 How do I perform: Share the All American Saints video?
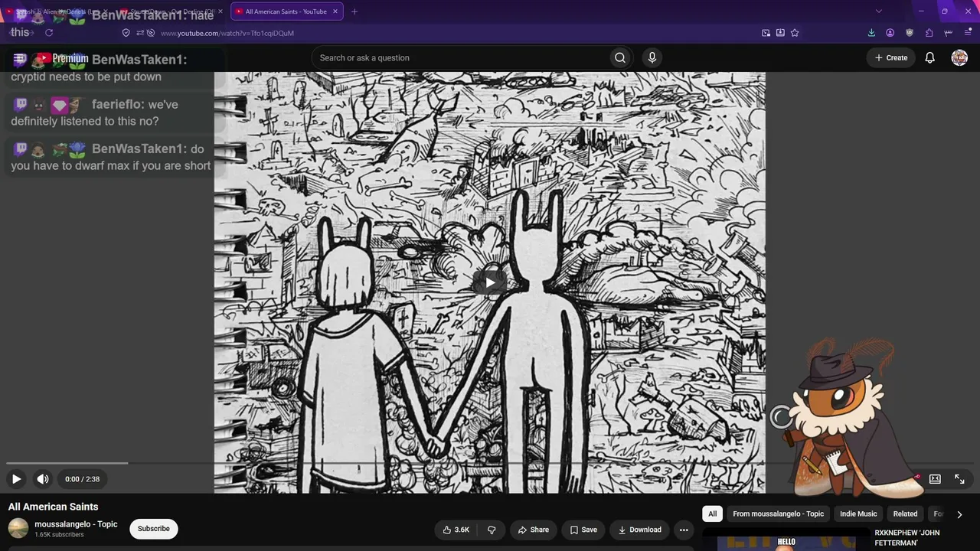click(534, 530)
